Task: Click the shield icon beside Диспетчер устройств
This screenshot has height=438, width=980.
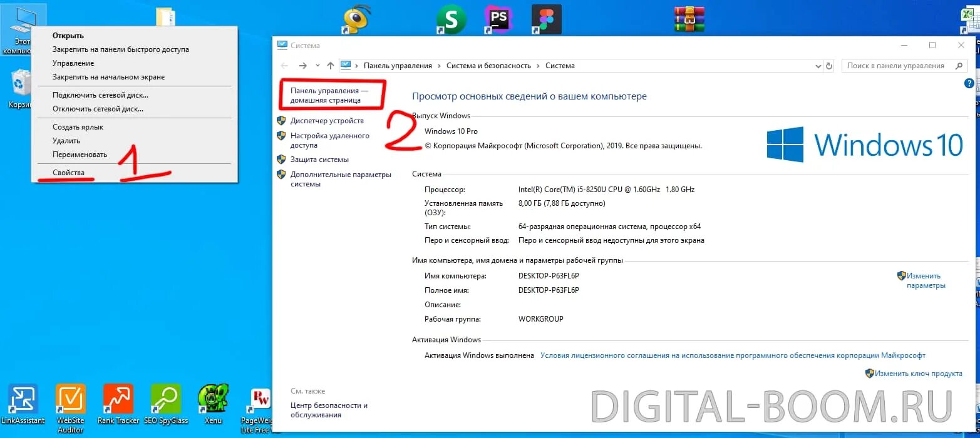Action: 282,121
